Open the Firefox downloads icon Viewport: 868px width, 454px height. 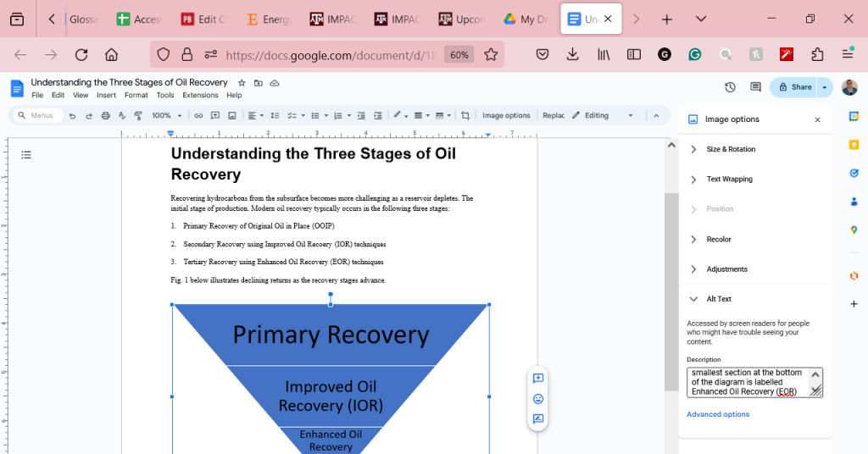click(573, 54)
